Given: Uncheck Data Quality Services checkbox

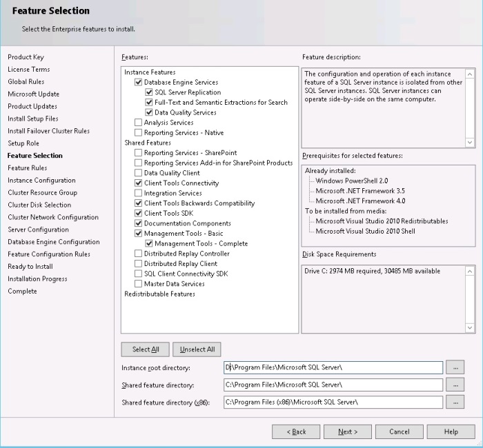Looking at the screenshot, I should (149, 112).
